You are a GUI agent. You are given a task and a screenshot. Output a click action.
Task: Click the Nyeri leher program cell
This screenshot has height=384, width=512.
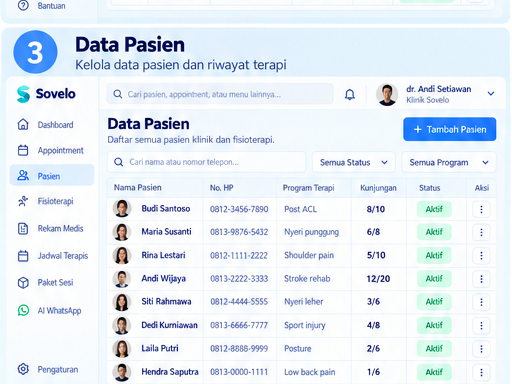(x=304, y=302)
